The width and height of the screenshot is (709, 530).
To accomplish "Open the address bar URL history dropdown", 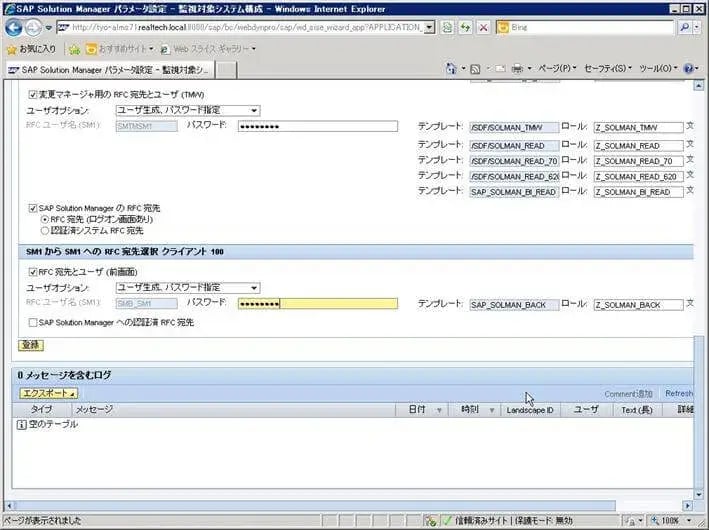I will pos(430,28).
